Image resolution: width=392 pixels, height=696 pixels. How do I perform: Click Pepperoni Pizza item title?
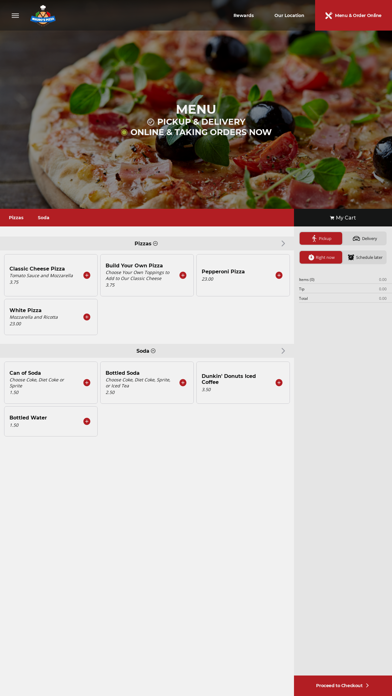(223, 271)
